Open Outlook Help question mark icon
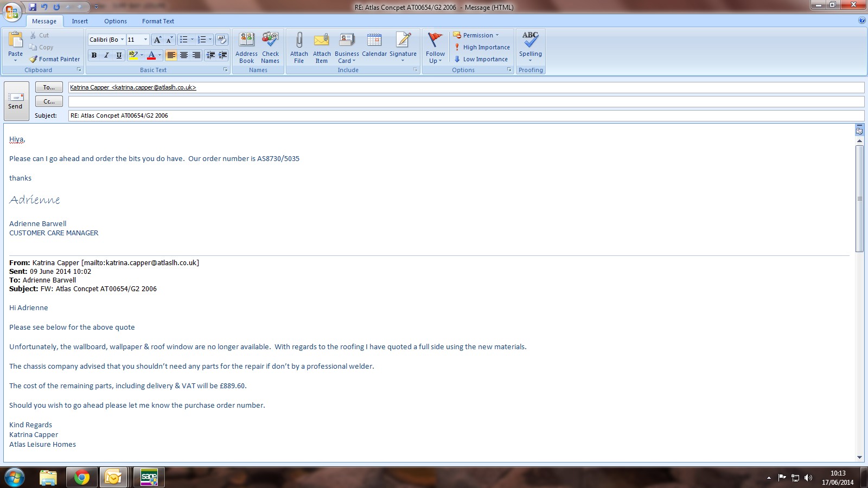The image size is (868, 488). (x=862, y=21)
